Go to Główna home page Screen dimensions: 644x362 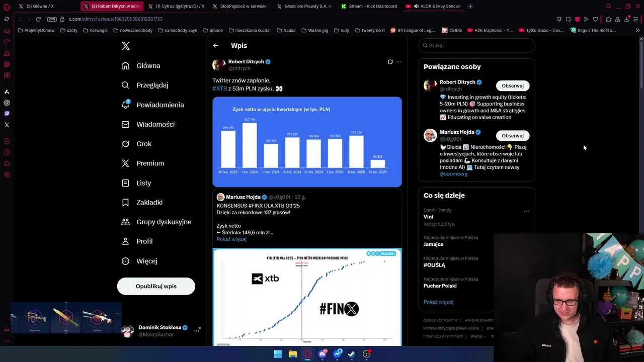(x=141, y=66)
